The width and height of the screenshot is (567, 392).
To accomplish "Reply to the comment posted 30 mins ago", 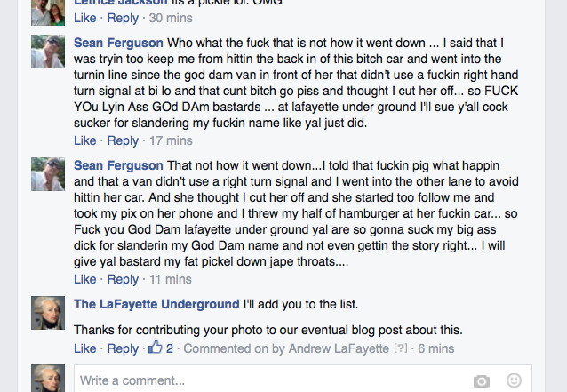I will click(x=123, y=18).
